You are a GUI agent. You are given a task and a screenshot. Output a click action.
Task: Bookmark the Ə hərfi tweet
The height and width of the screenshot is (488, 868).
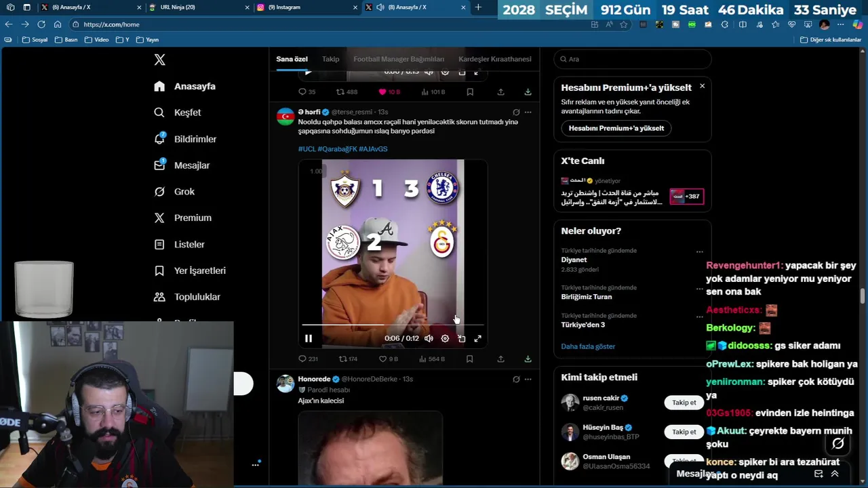tap(469, 359)
